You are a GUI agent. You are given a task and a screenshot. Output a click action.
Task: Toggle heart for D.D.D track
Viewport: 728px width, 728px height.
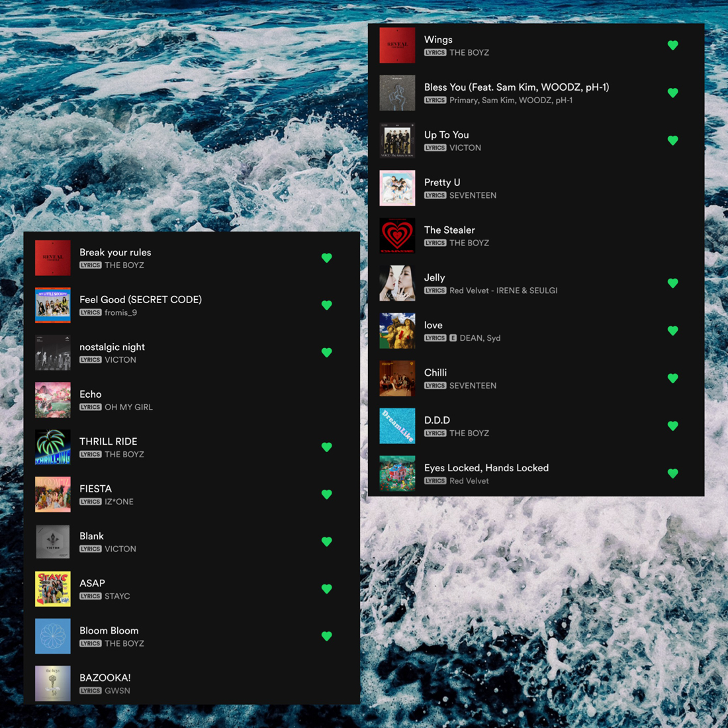click(673, 426)
